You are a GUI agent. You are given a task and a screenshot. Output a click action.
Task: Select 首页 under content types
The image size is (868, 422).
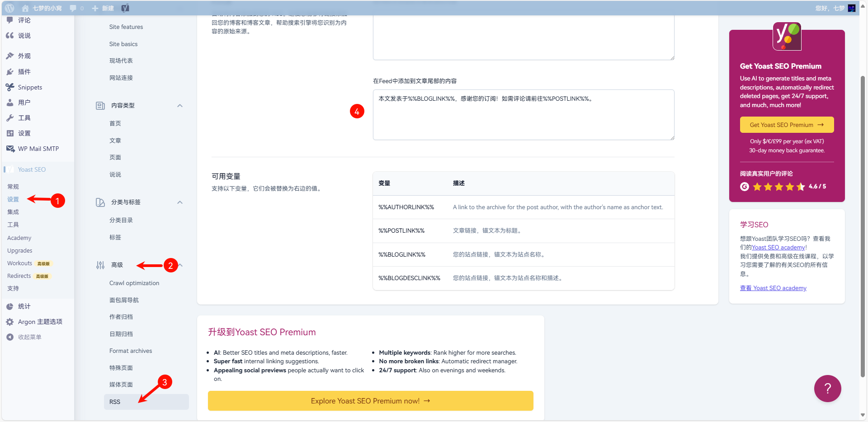115,123
